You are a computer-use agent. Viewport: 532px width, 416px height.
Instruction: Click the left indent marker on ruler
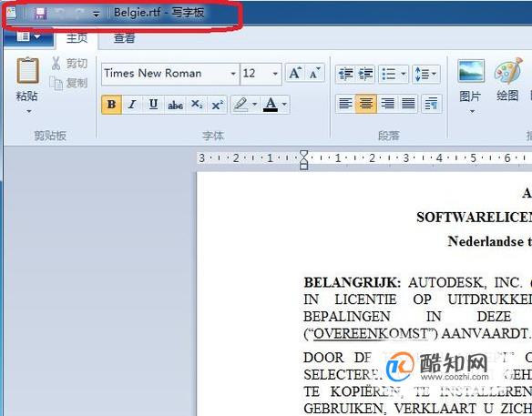coord(303,166)
